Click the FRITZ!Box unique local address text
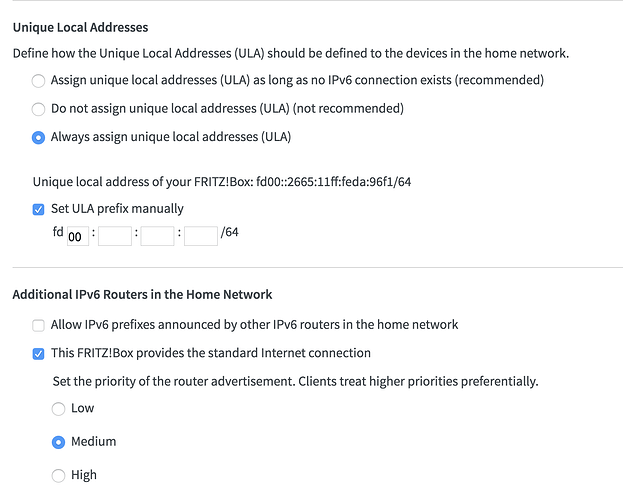The width and height of the screenshot is (623, 500). pos(221,182)
